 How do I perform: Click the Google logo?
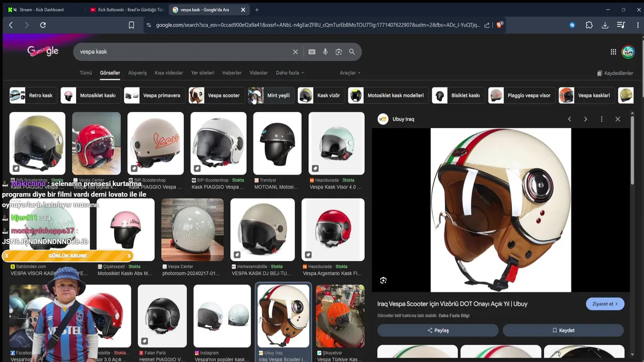pos(43,51)
